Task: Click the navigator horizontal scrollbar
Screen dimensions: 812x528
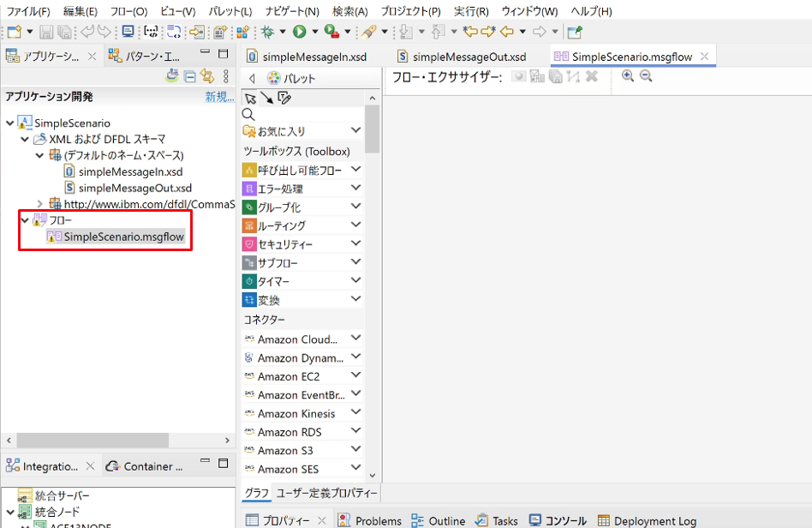Action: point(93,440)
